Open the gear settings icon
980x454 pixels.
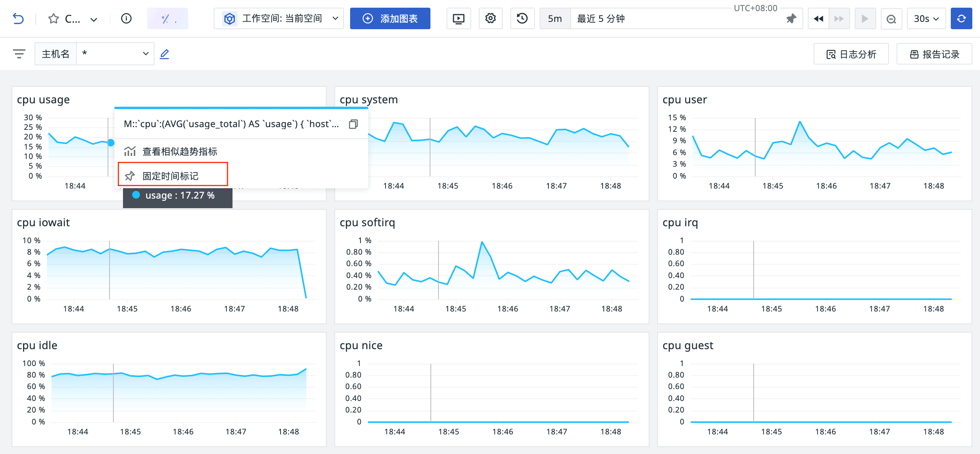coord(490,18)
